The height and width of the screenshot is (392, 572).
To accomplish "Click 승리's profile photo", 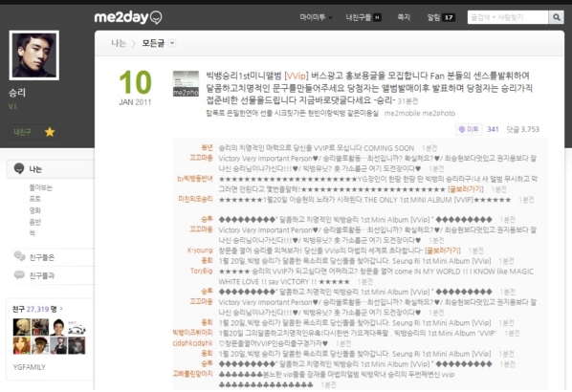I will 34,55.
